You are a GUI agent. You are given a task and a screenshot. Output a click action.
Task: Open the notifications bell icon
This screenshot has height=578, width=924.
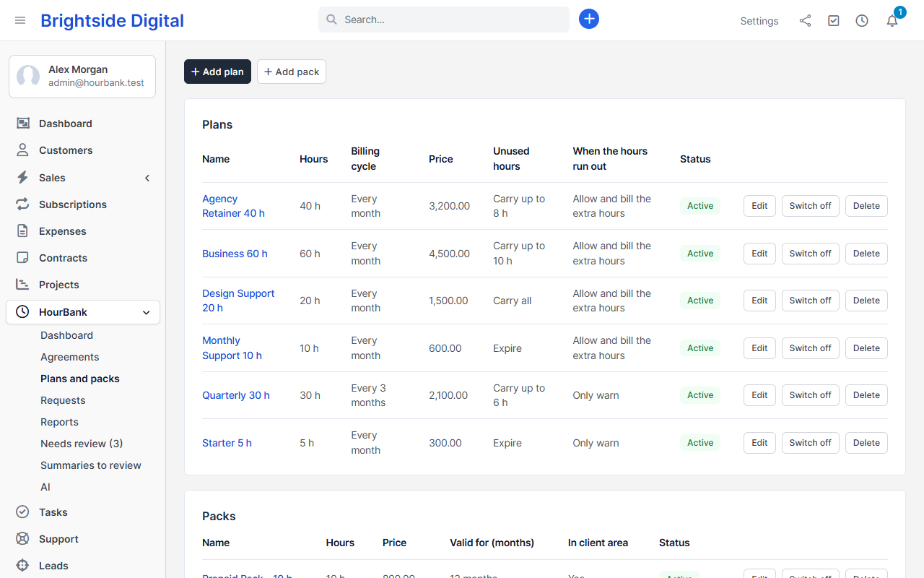pos(892,21)
